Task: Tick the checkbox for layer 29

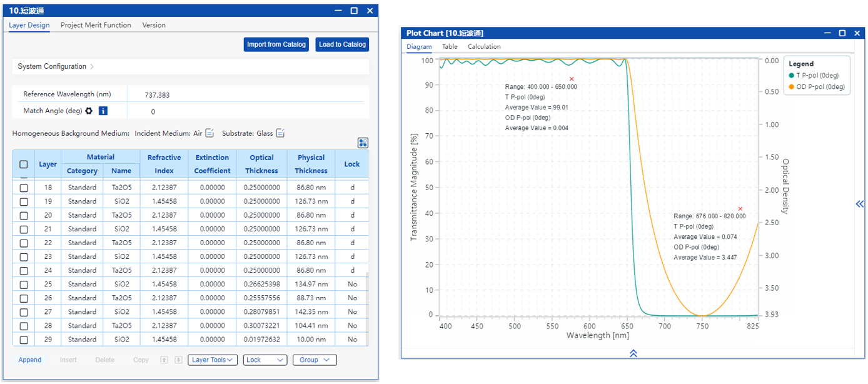Action: [x=24, y=340]
